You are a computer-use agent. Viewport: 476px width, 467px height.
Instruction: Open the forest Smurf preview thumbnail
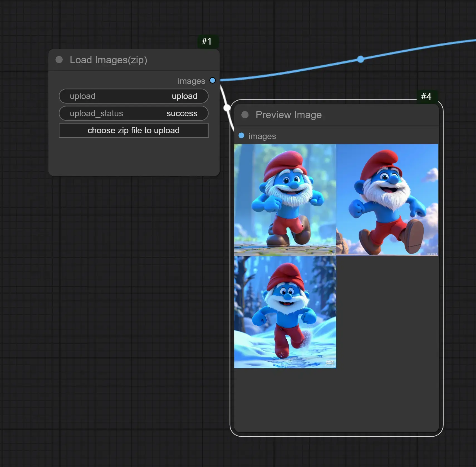285,200
